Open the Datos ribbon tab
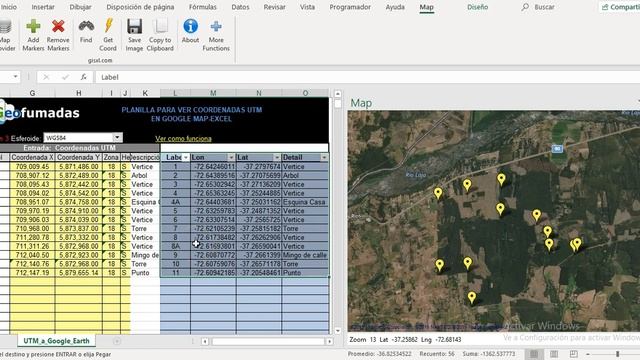The image size is (640, 360). click(240, 7)
